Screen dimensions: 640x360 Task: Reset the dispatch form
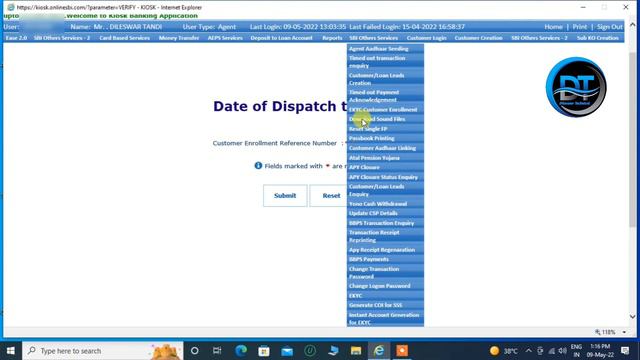click(331, 196)
